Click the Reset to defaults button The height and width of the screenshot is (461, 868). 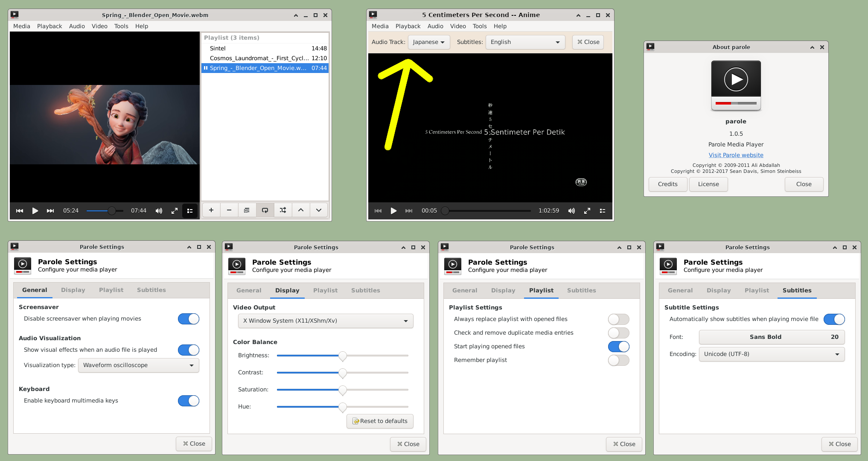tap(380, 421)
